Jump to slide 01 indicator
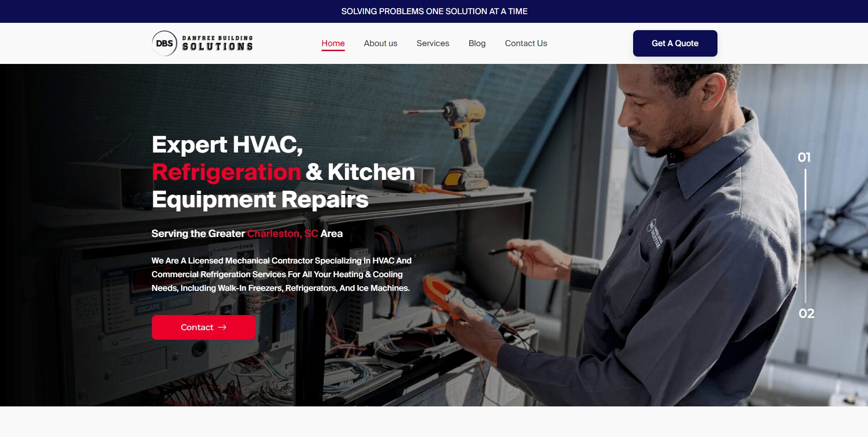 (x=804, y=158)
